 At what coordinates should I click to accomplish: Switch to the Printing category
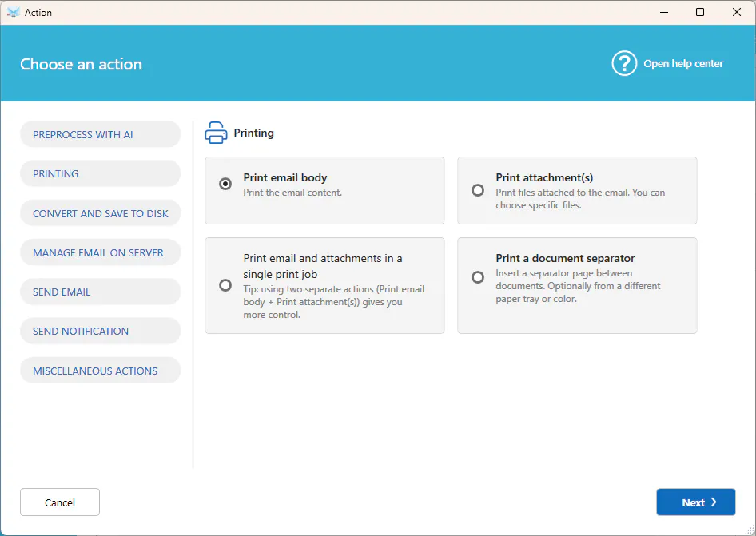click(100, 173)
